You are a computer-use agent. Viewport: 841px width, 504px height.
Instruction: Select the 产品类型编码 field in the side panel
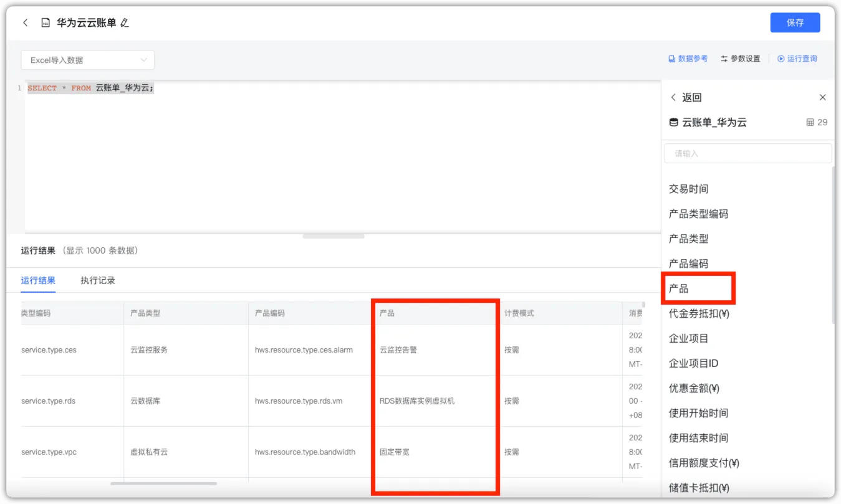(699, 214)
